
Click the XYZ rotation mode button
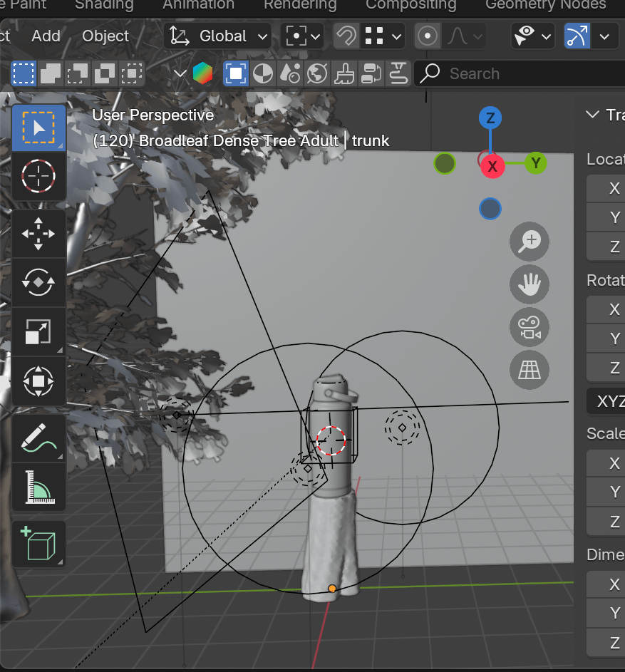tap(608, 401)
